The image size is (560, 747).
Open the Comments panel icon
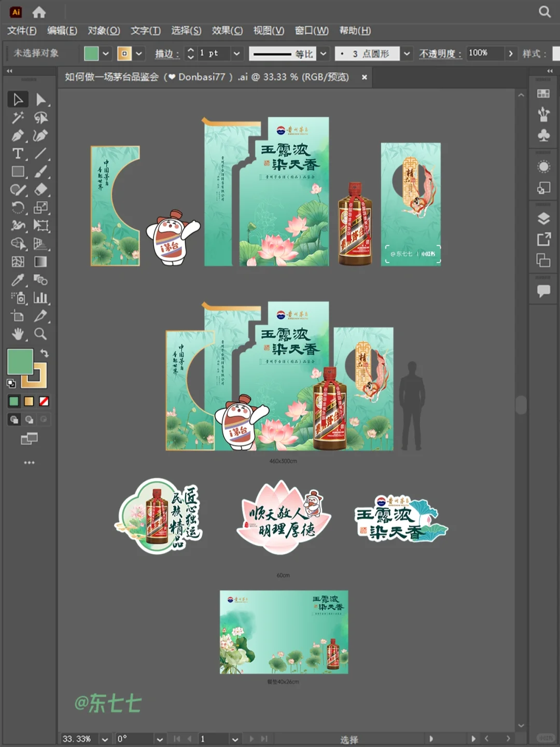coord(543,291)
